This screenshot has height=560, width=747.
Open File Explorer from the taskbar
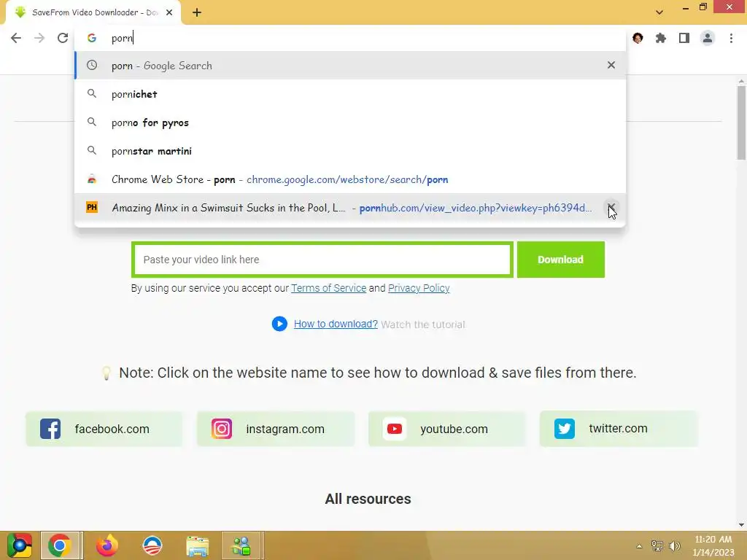197,545
